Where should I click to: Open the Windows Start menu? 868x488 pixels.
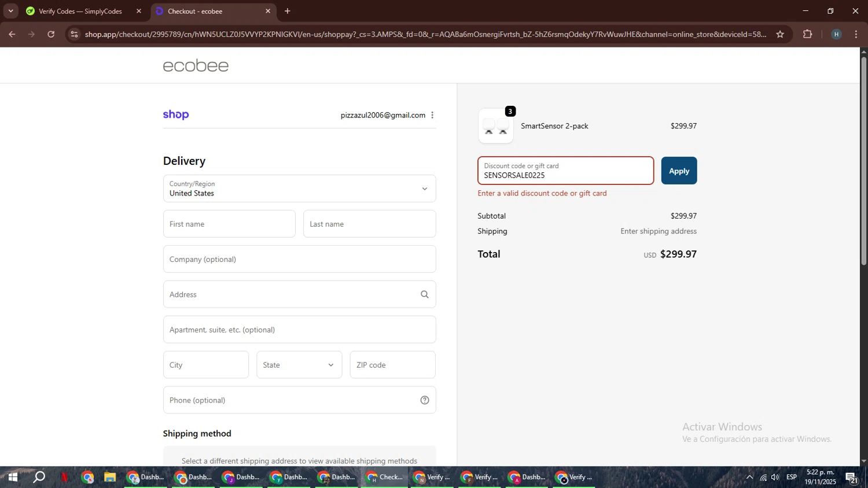12,478
